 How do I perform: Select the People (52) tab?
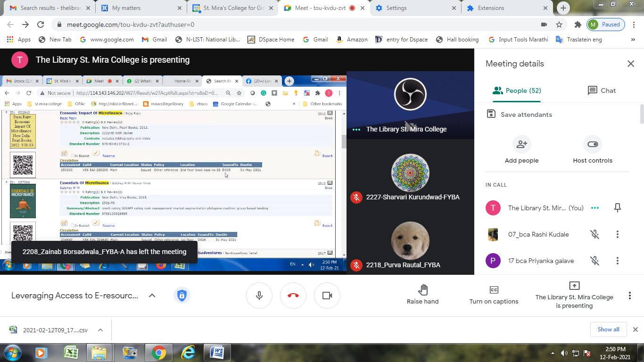(x=516, y=90)
